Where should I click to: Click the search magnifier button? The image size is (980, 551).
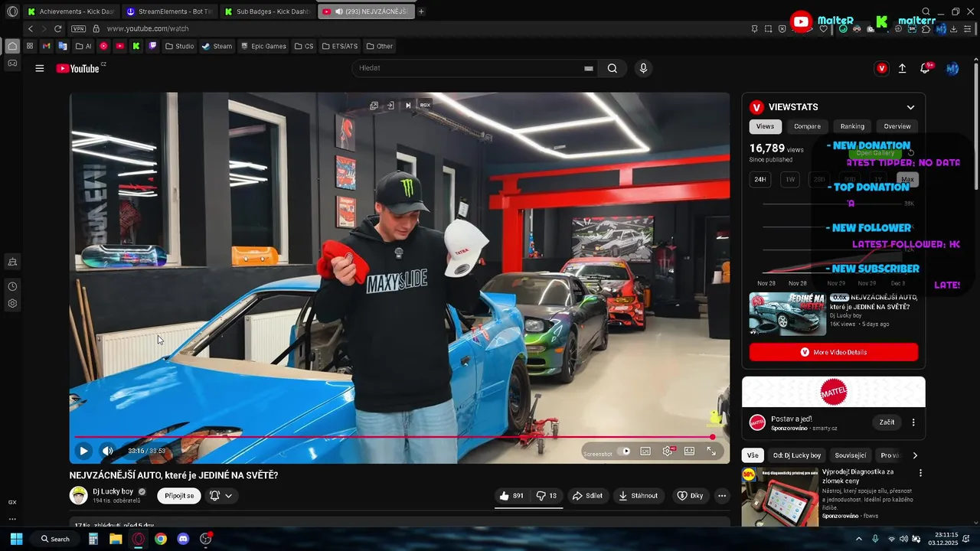(x=612, y=68)
